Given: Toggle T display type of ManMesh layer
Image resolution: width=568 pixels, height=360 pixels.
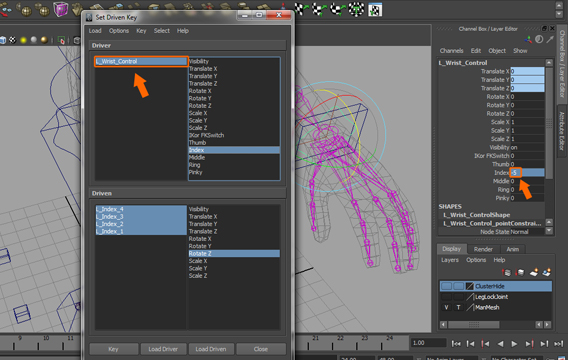Looking at the screenshot, I should (458, 307).
